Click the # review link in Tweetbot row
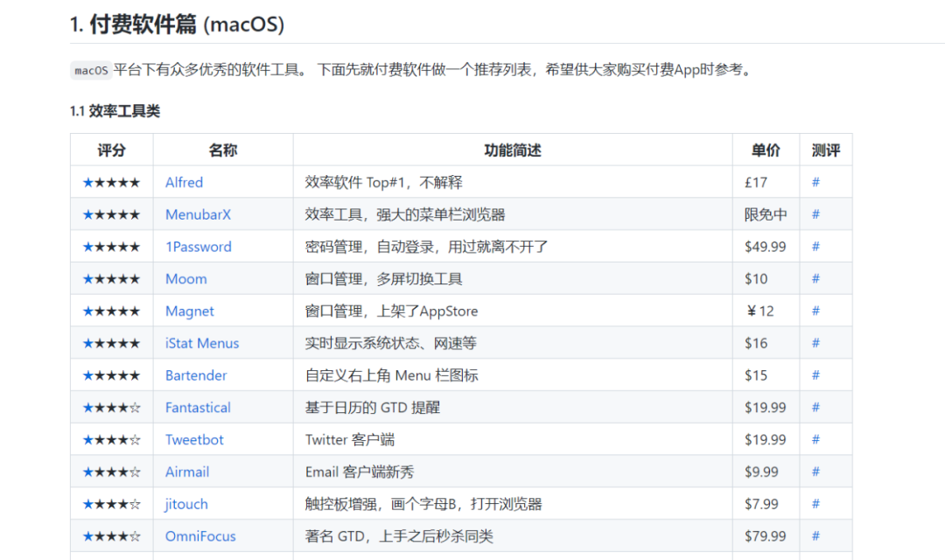Image resolution: width=945 pixels, height=560 pixels. click(815, 439)
